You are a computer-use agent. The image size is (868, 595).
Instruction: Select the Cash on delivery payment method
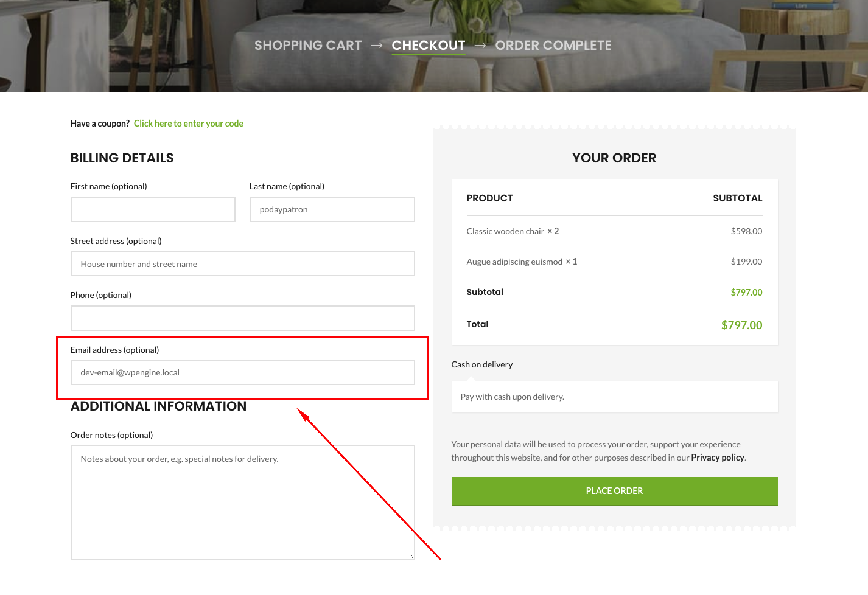pyautogui.click(x=481, y=364)
